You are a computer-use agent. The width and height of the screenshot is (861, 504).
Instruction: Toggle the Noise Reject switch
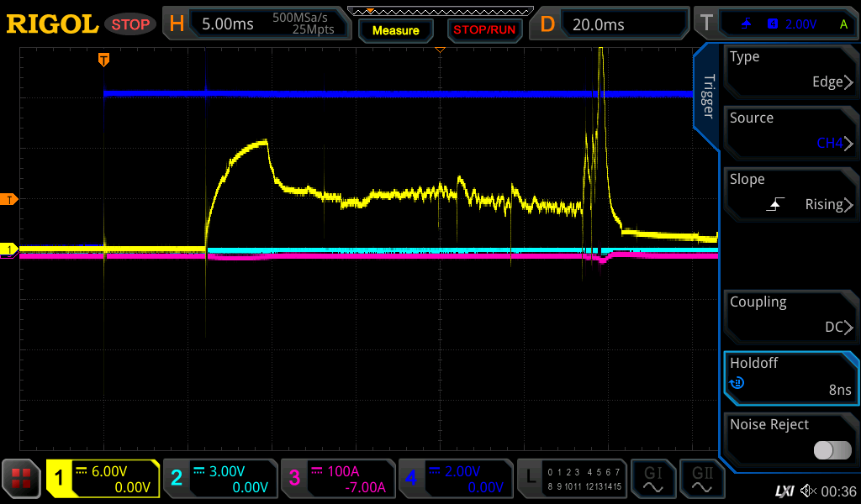click(832, 450)
